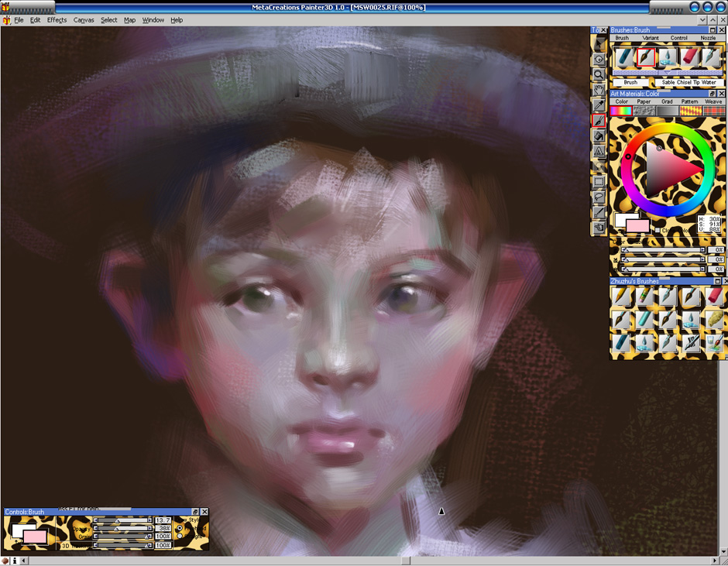728x566 pixels.
Task: Open the Map menu
Action: click(129, 20)
